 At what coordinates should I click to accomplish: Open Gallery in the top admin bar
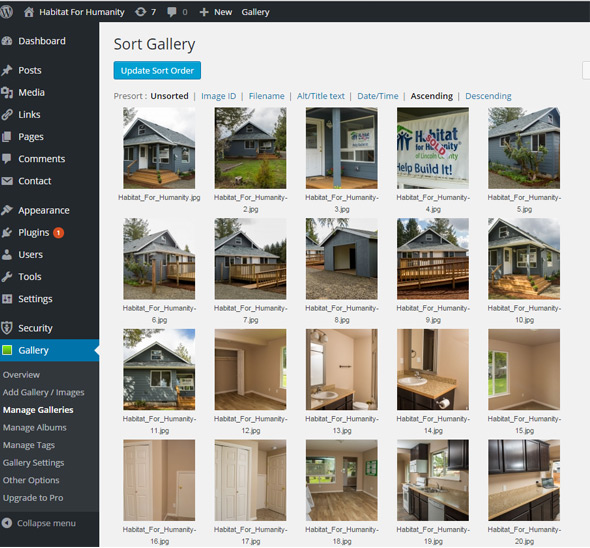point(255,12)
